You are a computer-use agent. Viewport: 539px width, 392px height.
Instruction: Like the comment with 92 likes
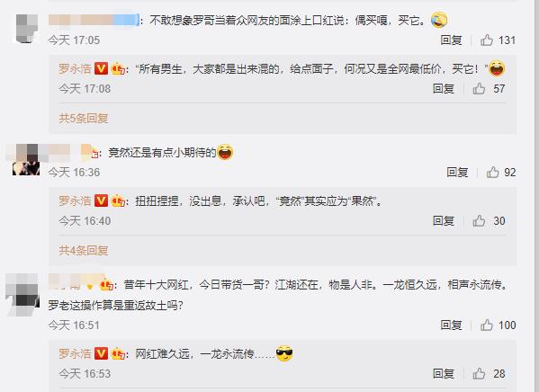[493, 172]
